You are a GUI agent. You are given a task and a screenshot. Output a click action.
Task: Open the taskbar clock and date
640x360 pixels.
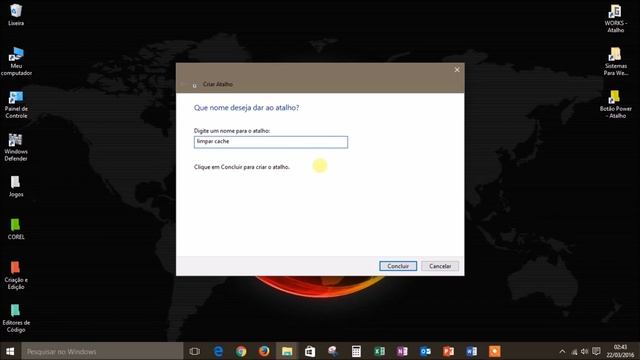point(620,351)
